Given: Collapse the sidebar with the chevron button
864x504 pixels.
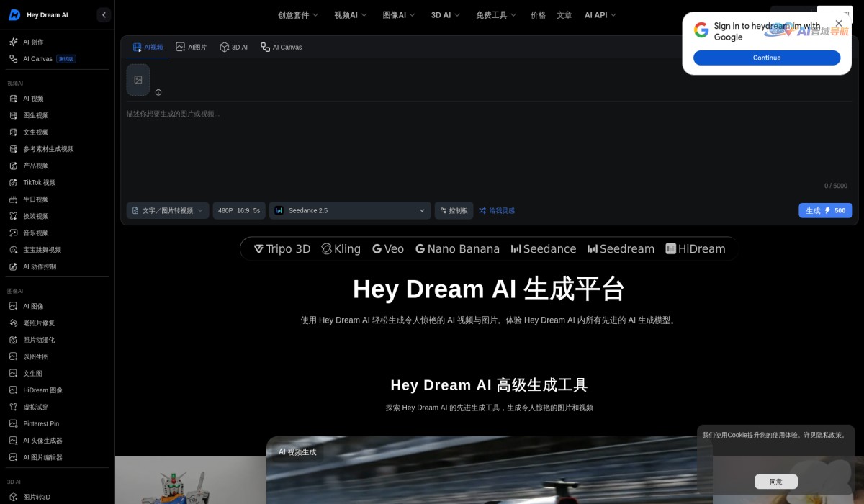Looking at the screenshot, I should 104,14.
